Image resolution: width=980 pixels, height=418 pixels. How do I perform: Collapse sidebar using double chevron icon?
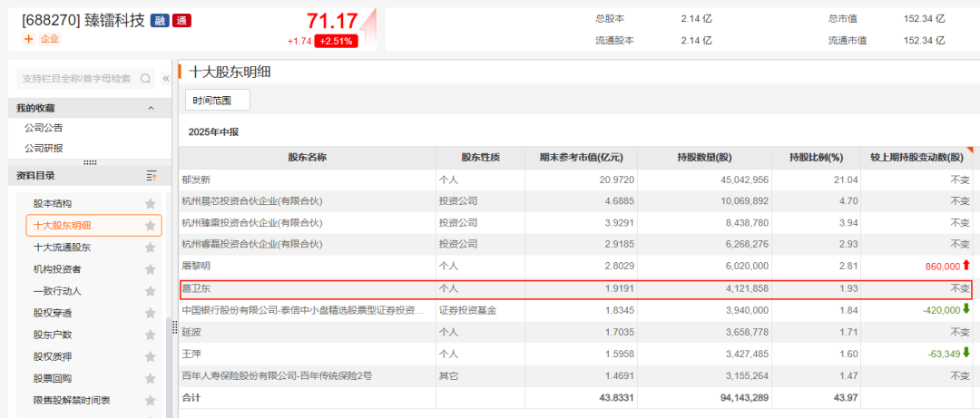166,79
